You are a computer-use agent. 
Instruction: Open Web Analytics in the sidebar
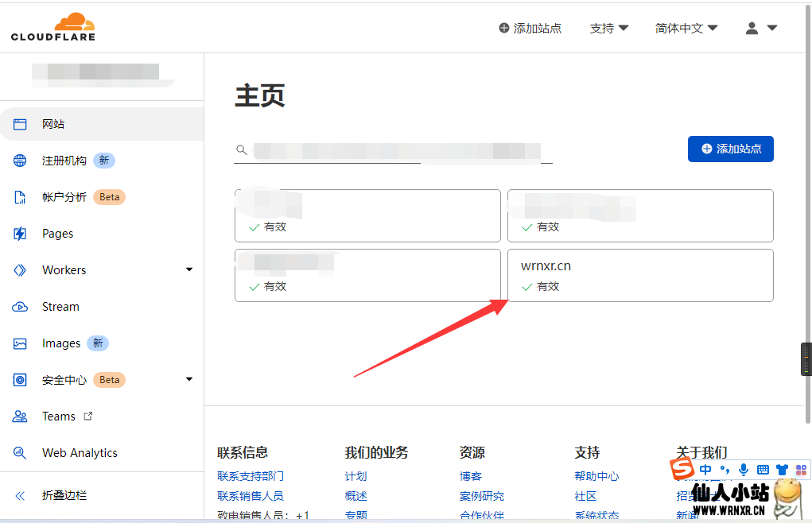click(x=80, y=453)
